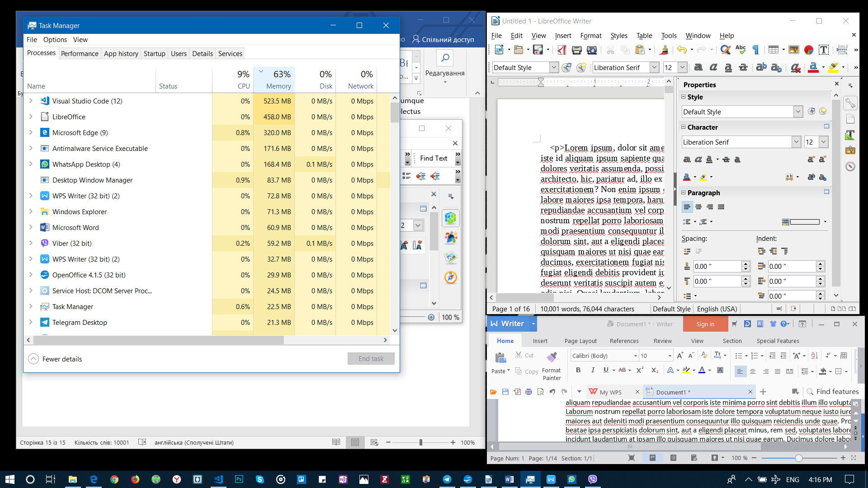
Task: Open Options menu in Task Manager
Action: click(x=55, y=40)
